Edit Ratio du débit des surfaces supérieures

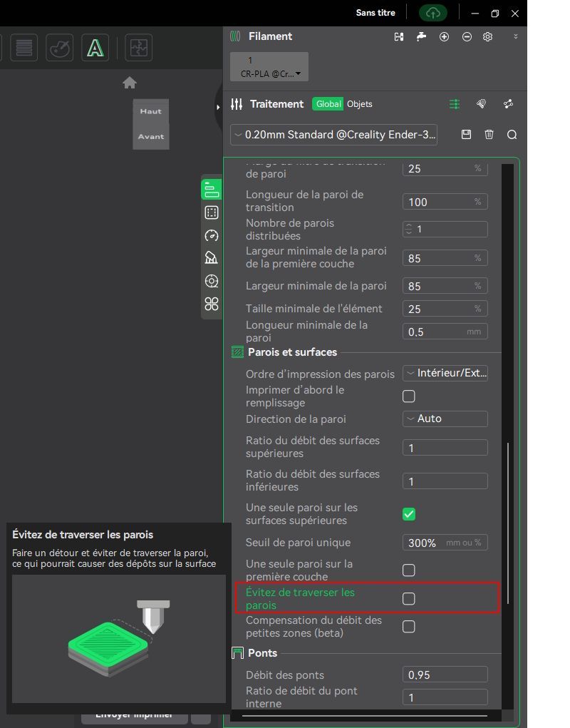pyautogui.click(x=445, y=448)
